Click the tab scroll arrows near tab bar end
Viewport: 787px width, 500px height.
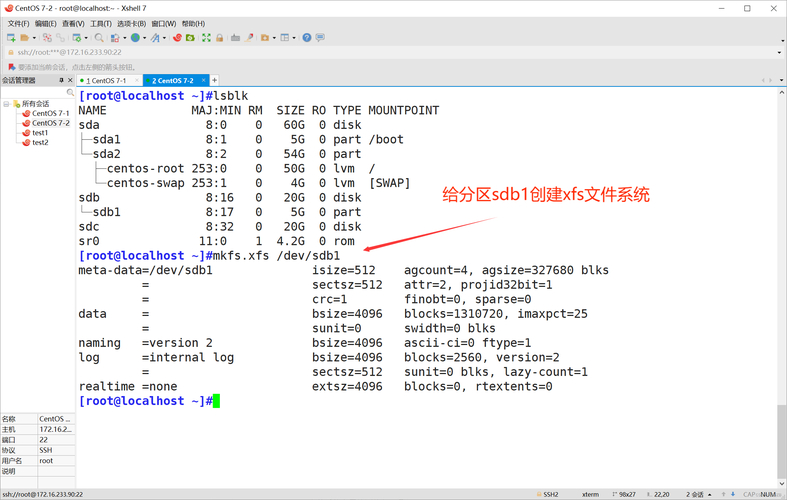point(766,80)
